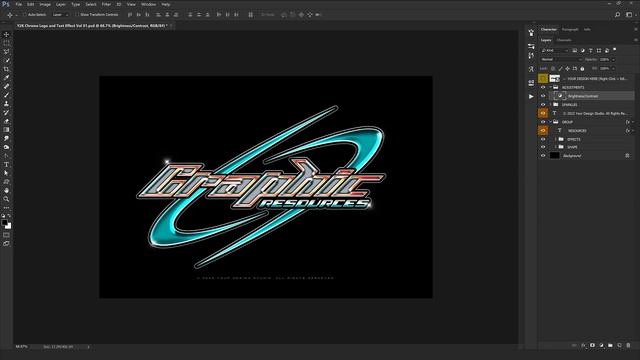Open the Auto-Select Layer dropdown

60,15
